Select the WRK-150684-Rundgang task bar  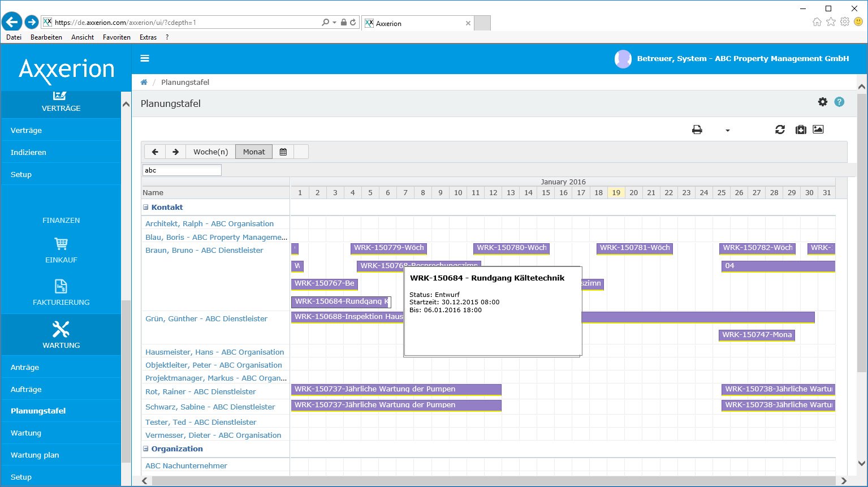click(341, 302)
